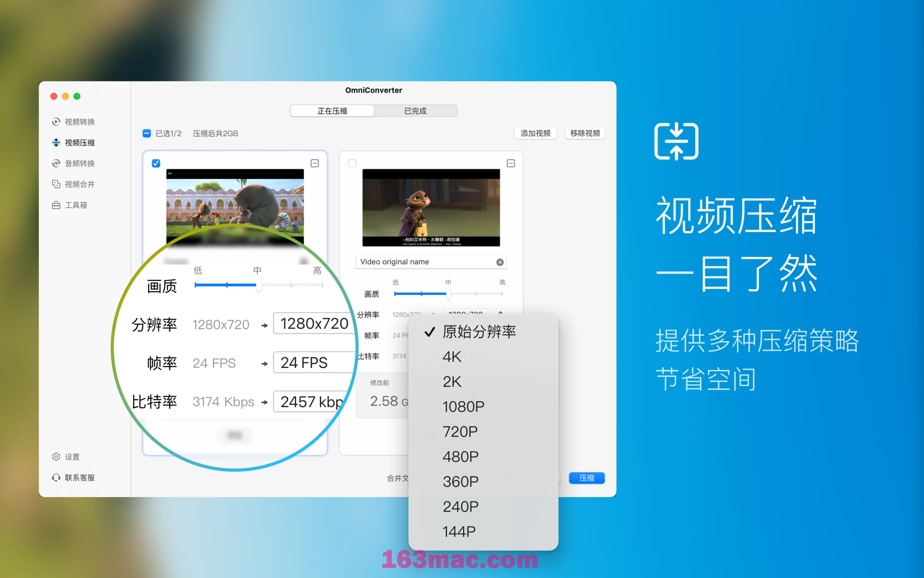Switch to the 正在压缩 tab

[332, 111]
